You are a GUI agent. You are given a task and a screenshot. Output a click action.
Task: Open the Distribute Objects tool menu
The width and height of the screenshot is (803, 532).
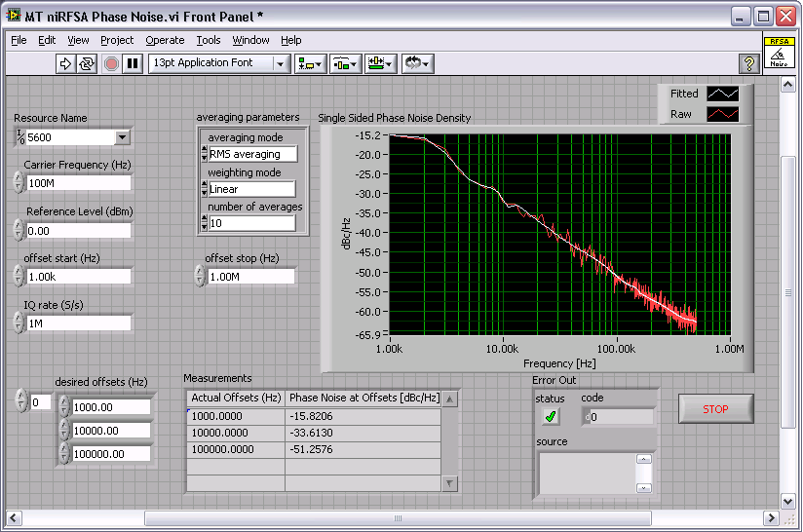[346, 63]
